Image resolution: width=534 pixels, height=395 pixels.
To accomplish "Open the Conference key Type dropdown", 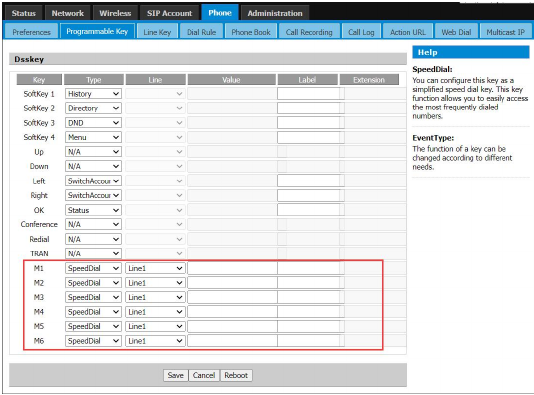I will pyautogui.click(x=93, y=224).
